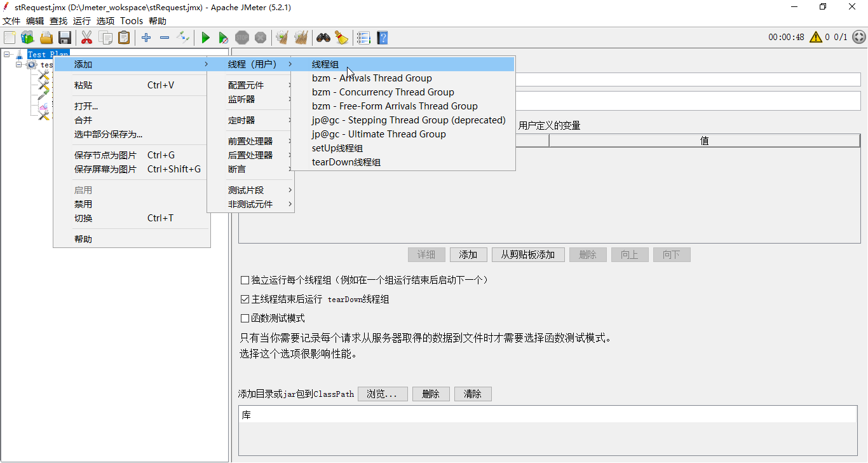Expand the 测试片段 submenu

[250, 190]
